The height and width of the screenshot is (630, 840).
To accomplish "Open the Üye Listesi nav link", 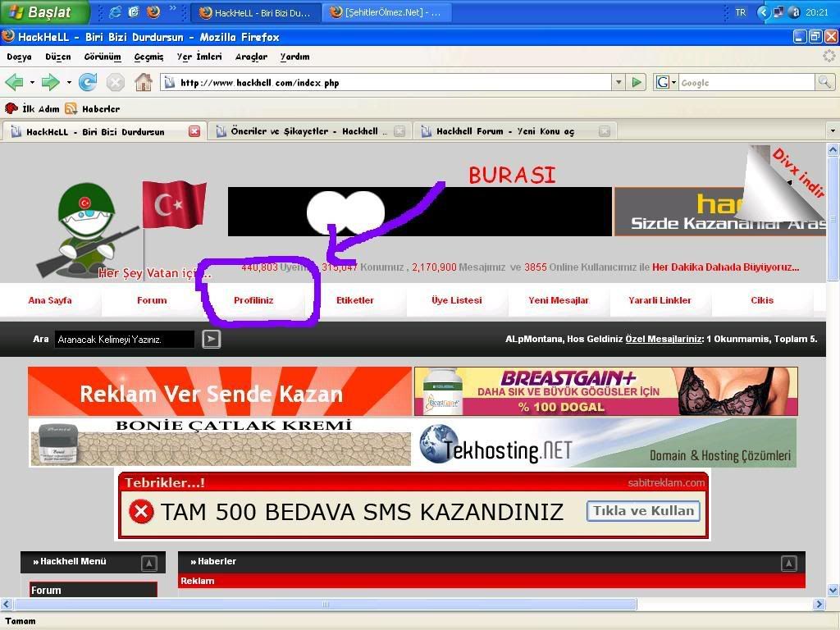I will click(x=456, y=300).
